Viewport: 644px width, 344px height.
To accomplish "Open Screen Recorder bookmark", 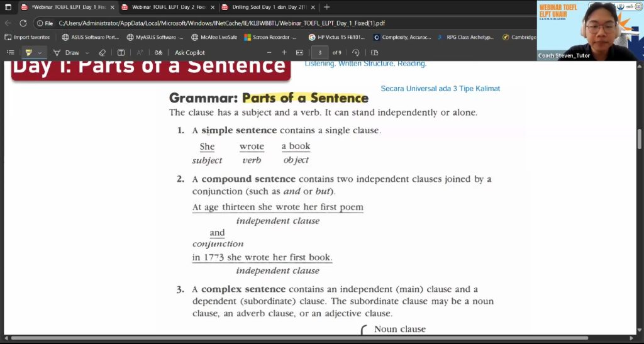I will (x=270, y=37).
